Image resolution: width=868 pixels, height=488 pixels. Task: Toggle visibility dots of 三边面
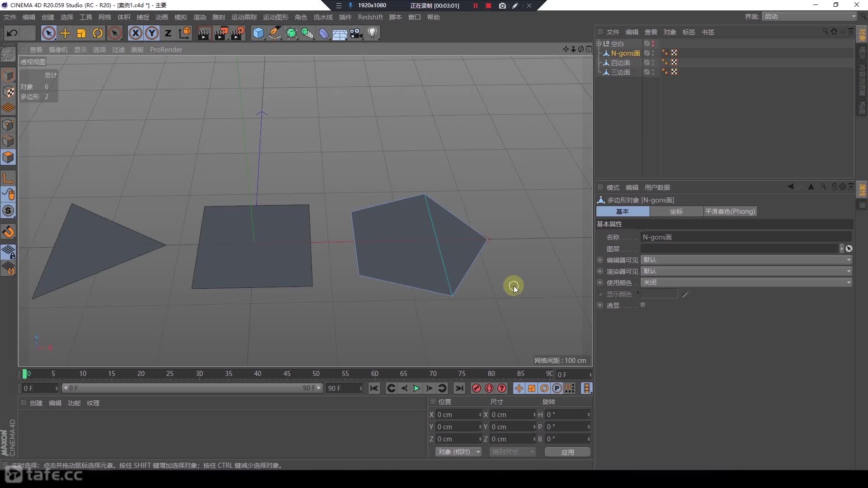[x=653, y=72]
